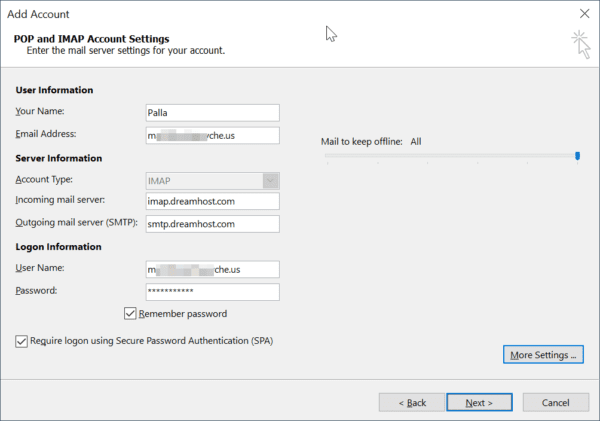Viewport: 600px width, 421px height.
Task: Focus the Email Address input field
Action: click(x=212, y=134)
